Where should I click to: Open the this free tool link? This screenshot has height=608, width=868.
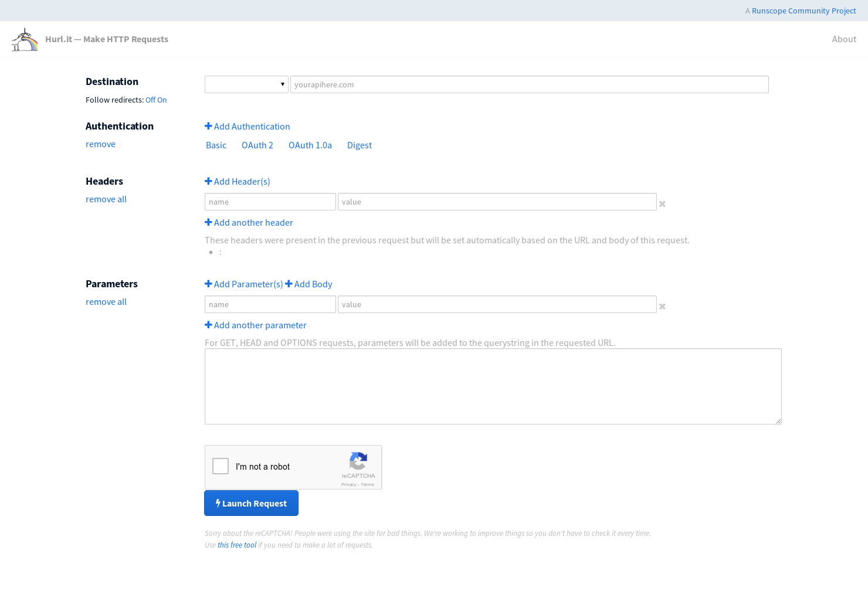(x=237, y=545)
